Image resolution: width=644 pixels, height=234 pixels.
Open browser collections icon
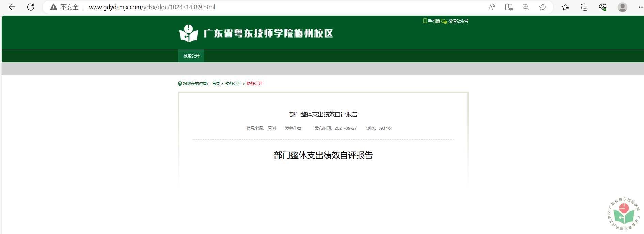[x=584, y=7]
